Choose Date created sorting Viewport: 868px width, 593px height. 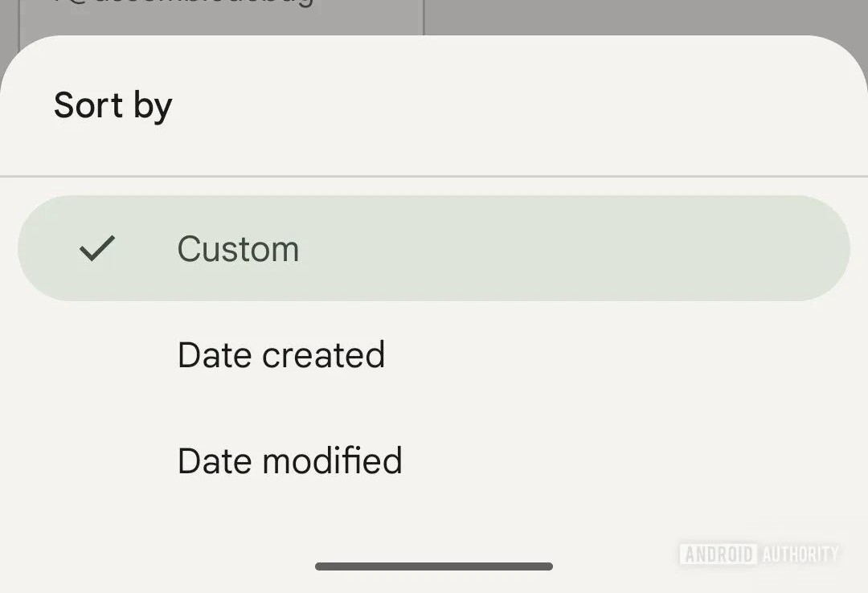(281, 355)
